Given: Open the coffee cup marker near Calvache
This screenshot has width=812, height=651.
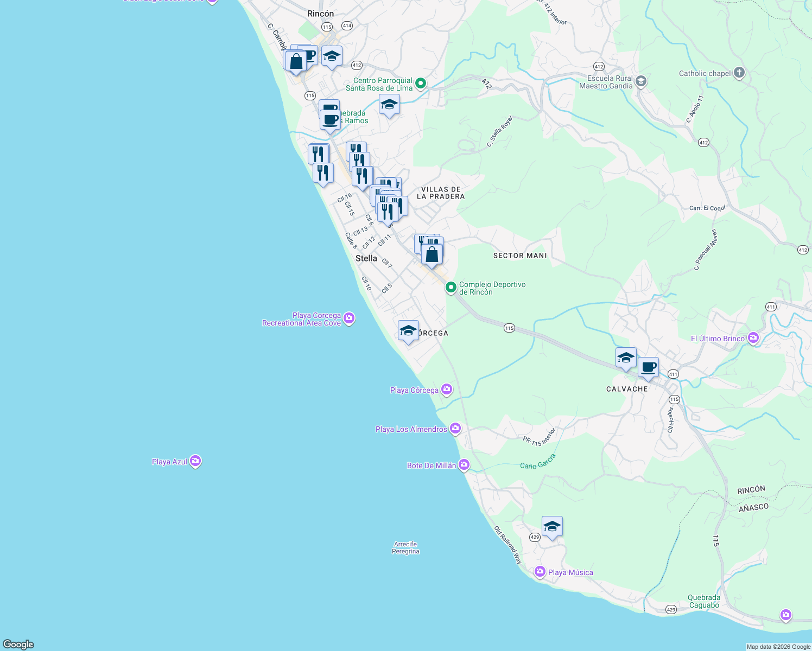Looking at the screenshot, I should (x=648, y=367).
